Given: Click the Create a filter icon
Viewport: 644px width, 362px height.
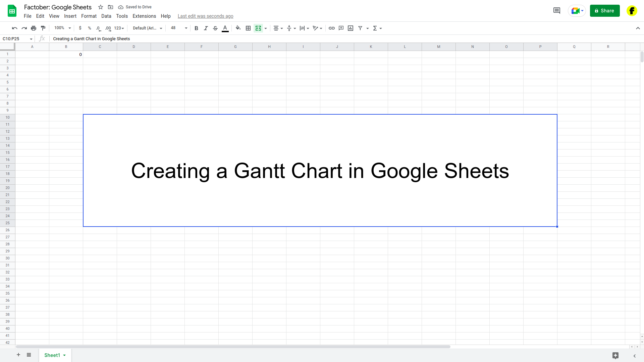Looking at the screenshot, I should tap(360, 28).
